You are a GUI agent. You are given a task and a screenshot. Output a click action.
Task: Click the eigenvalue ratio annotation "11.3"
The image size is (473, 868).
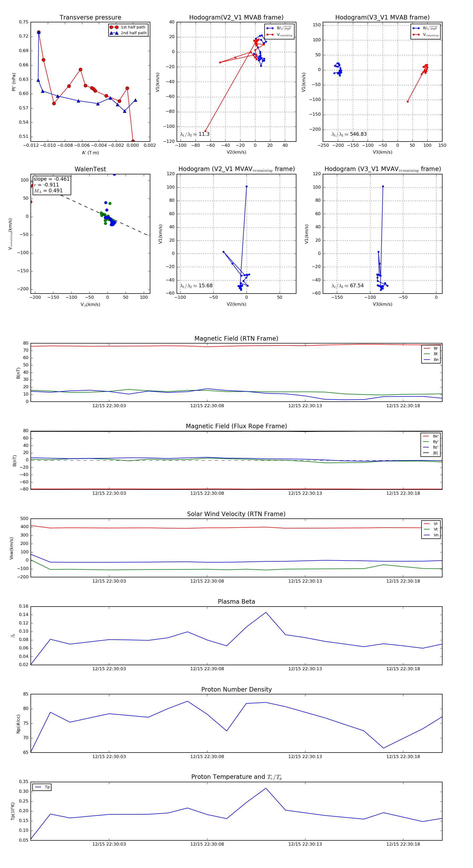click(x=194, y=134)
